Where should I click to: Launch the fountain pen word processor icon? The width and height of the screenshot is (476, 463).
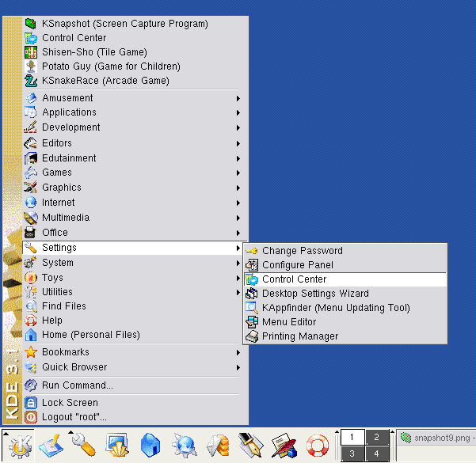250,445
